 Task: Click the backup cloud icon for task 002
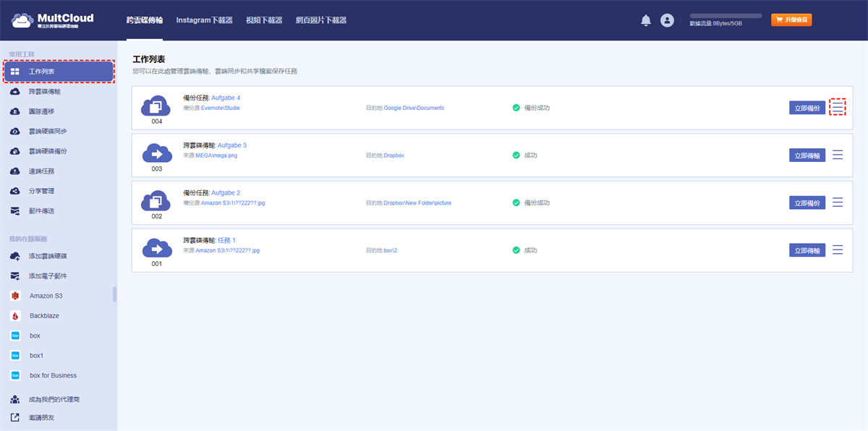point(157,201)
